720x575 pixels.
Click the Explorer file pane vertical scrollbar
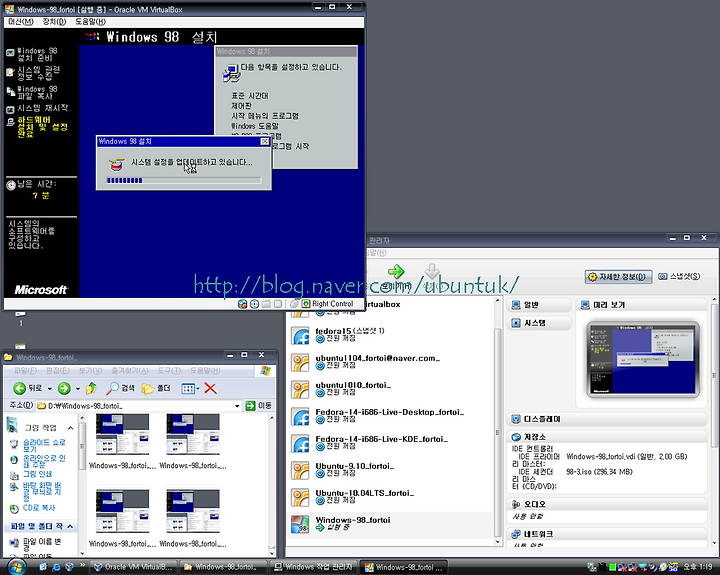click(x=271, y=485)
